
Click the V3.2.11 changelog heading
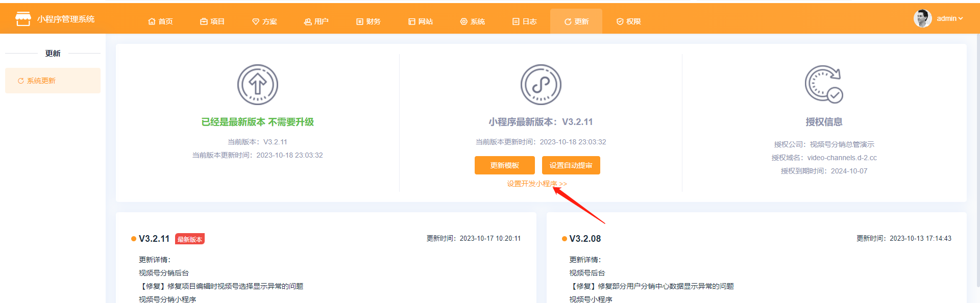(x=154, y=239)
